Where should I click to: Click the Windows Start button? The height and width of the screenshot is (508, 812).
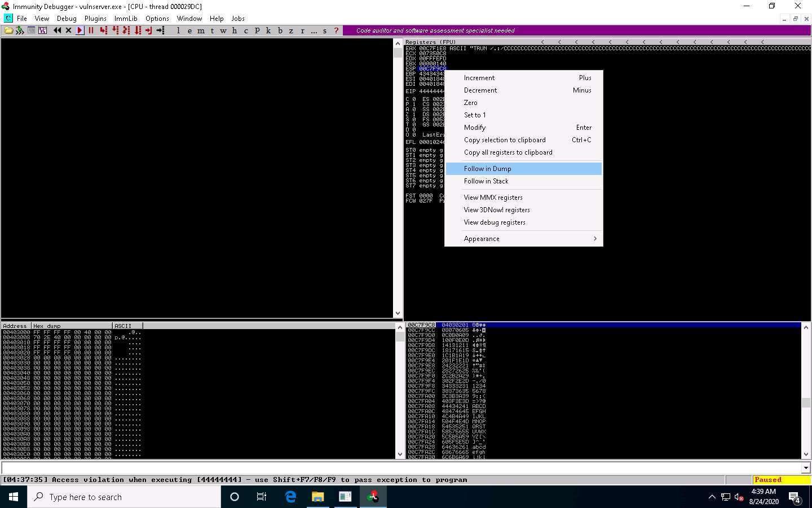tap(14, 497)
